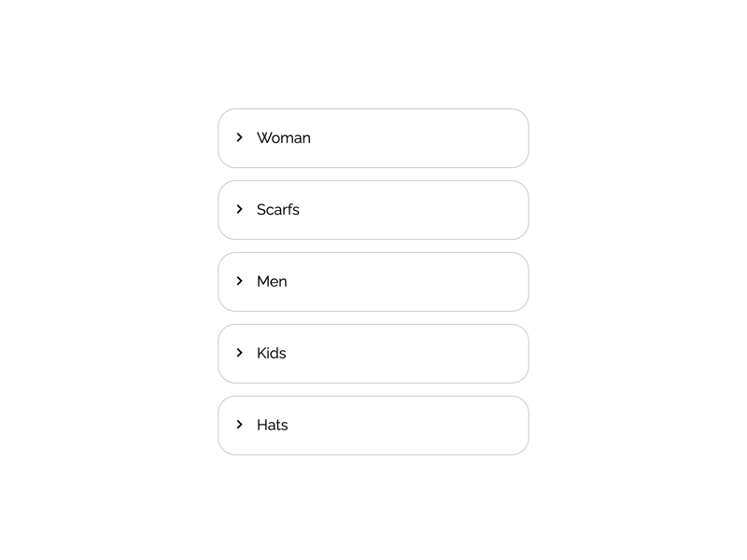Click the chevron icon beside Woman
This screenshot has width=747, height=560.
(x=240, y=137)
